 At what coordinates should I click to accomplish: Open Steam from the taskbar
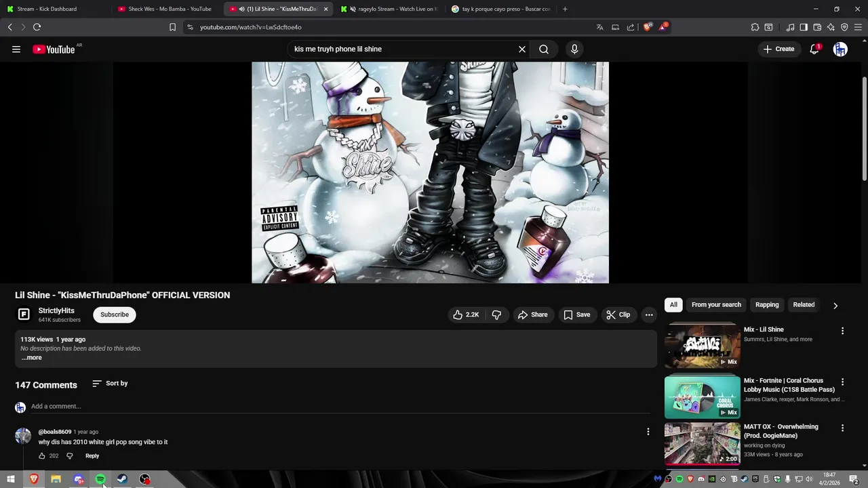[122, 479]
